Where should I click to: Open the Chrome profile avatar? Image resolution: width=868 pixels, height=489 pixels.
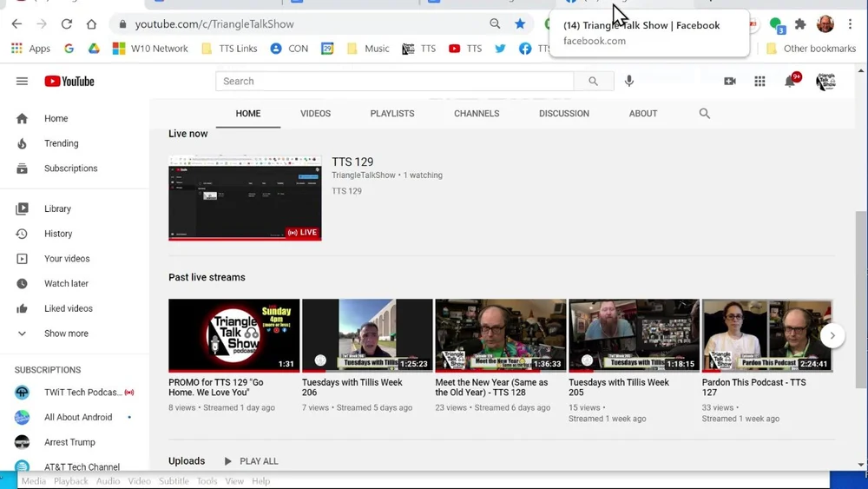point(825,23)
